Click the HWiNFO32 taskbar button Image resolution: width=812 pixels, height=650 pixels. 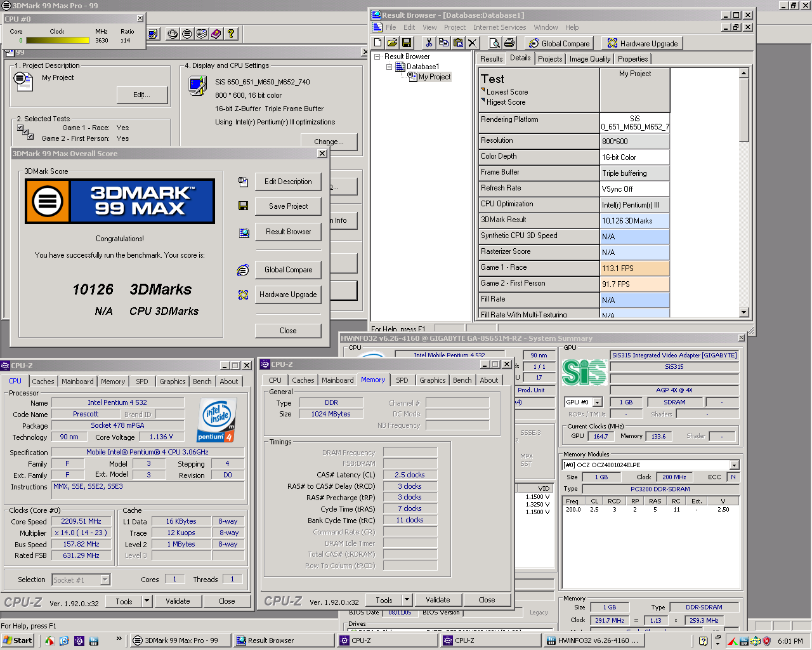click(594, 640)
